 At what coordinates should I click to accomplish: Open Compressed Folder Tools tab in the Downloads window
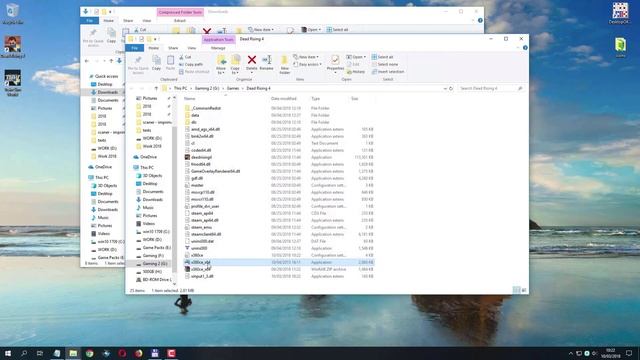click(x=180, y=12)
